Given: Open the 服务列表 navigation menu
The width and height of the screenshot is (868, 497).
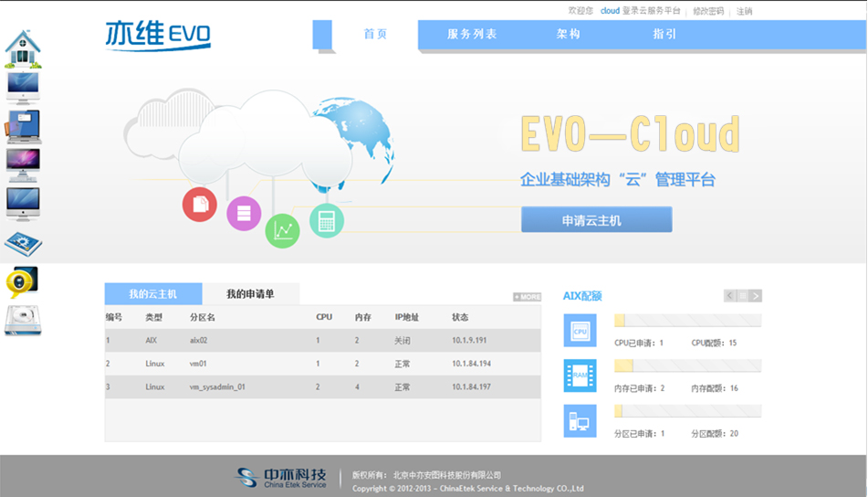Looking at the screenshot, I should click(472, 34).
